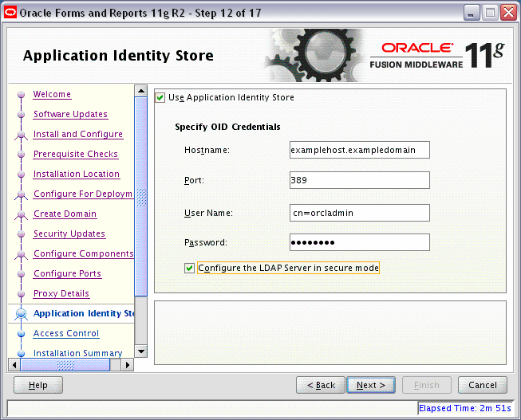Click the Welcome step bullet icon
521x420 pixels.
(x=22, y=95)
